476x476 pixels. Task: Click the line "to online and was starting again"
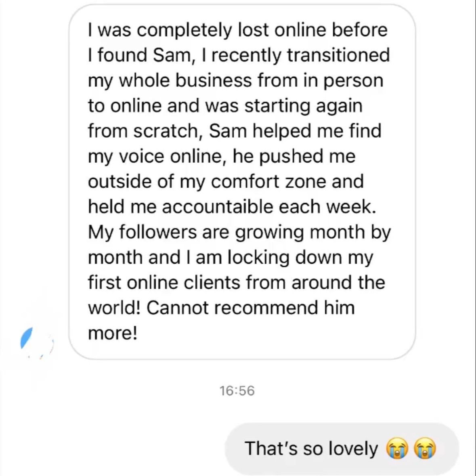pos(225,106)
